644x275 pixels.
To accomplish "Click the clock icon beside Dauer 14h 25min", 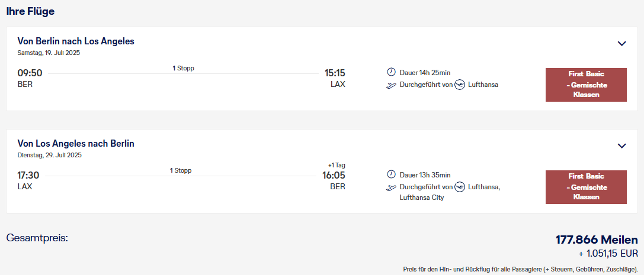I will (x=391, y=72).
